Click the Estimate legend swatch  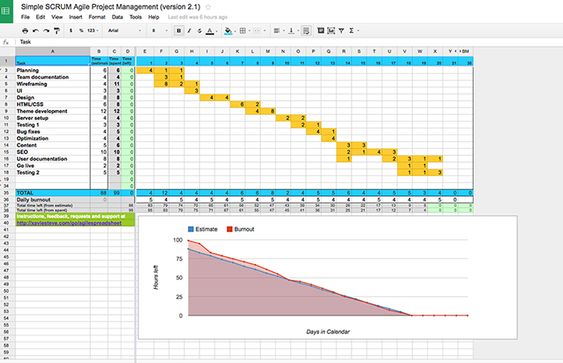(x=191, y=229)
